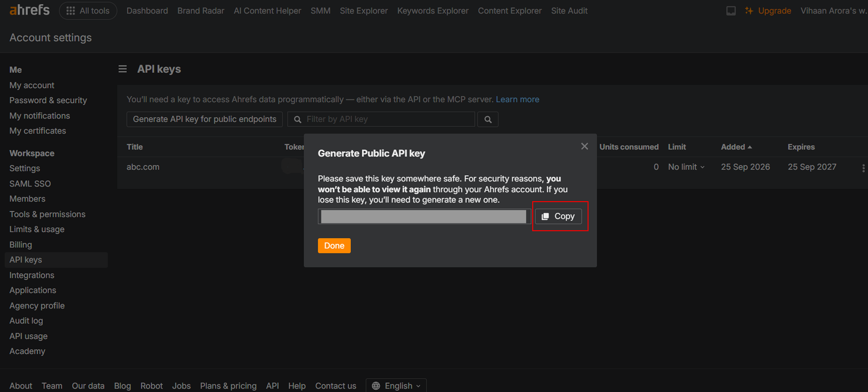868x392 pixels.
Task: Click the Upgrade sparkle button
Action: click(768, 11)
